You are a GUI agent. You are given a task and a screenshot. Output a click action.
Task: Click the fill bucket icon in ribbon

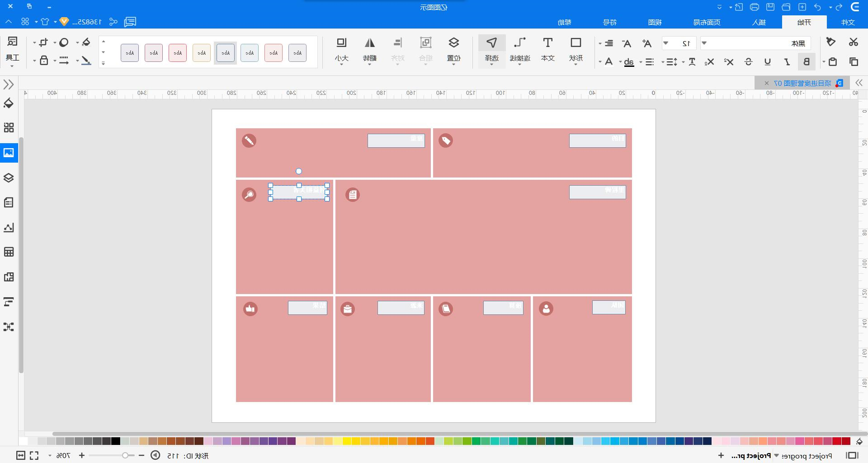coord(86,42)
